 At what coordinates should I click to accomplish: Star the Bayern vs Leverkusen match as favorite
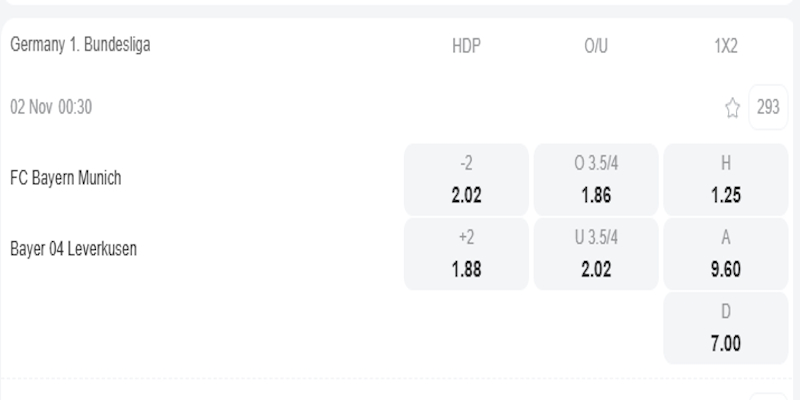[732, 108]
